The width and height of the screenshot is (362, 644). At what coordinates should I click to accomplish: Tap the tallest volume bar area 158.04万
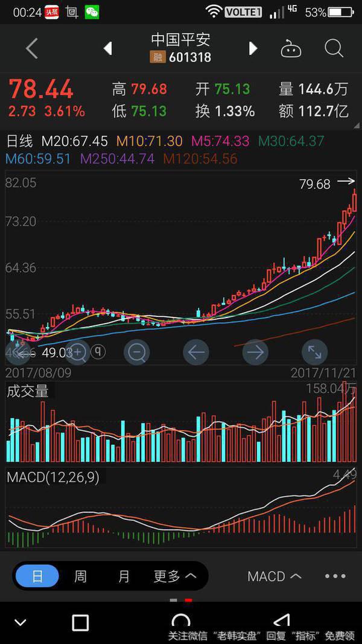(332, 389)
